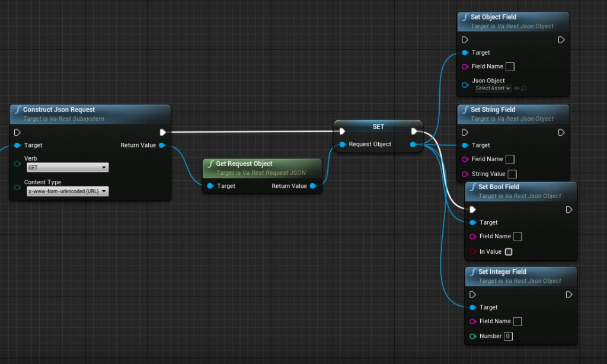This screenshot has width=607, height=364.
Task: Click the Target pin on Construct Json Request
Action: (x=17, y=145)
